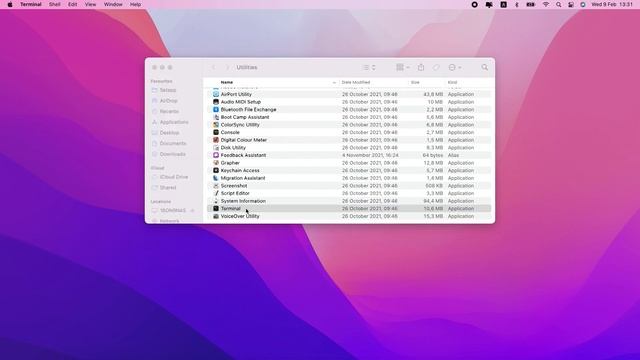Go forward with the Finder forward arrow
The height and width of the screenshot is (360, 640).
tap(227, 67)
